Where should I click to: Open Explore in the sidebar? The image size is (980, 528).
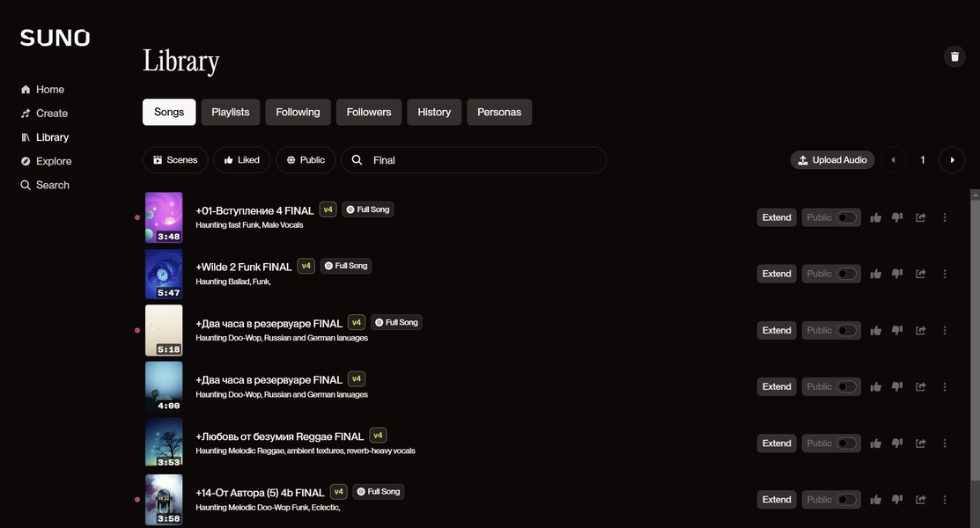tap(46, 161)
